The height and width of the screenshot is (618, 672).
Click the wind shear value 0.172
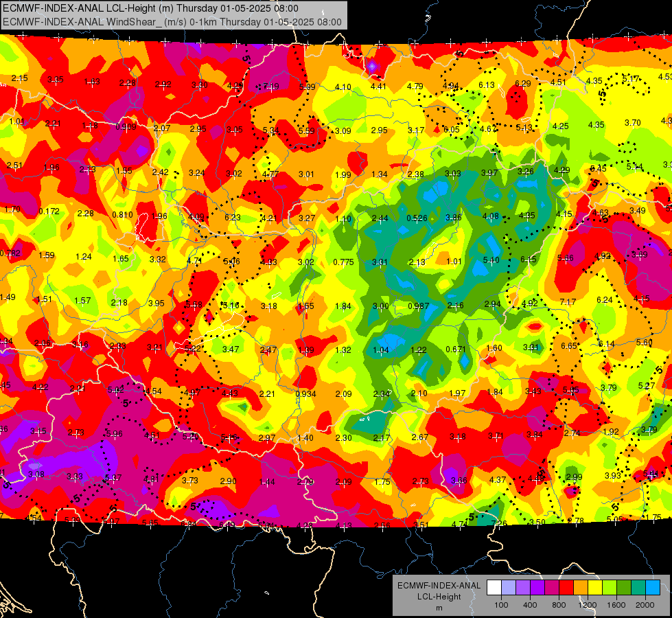click(49, 211)
